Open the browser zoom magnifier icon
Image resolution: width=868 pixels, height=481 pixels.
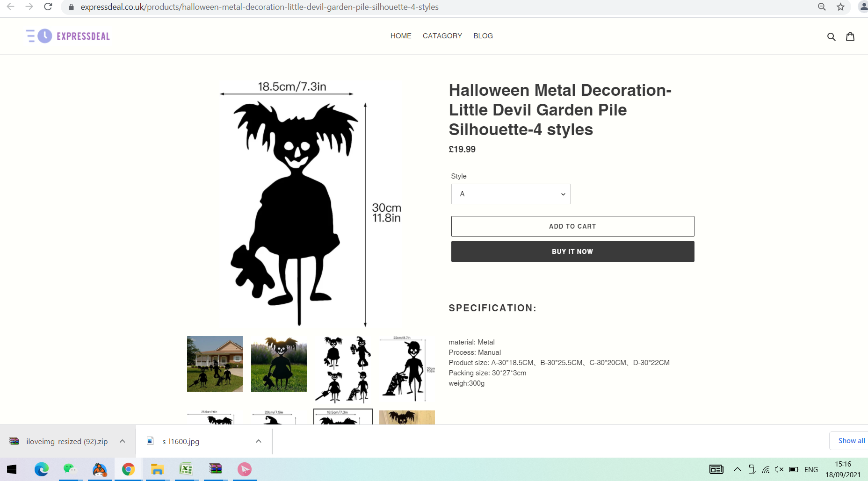(x=822, y=7)
